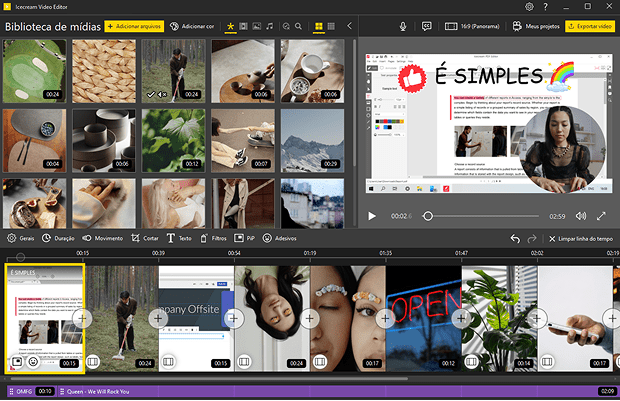
Task: Open PiP icon on first timeline clip
Action: coord(17,361)
